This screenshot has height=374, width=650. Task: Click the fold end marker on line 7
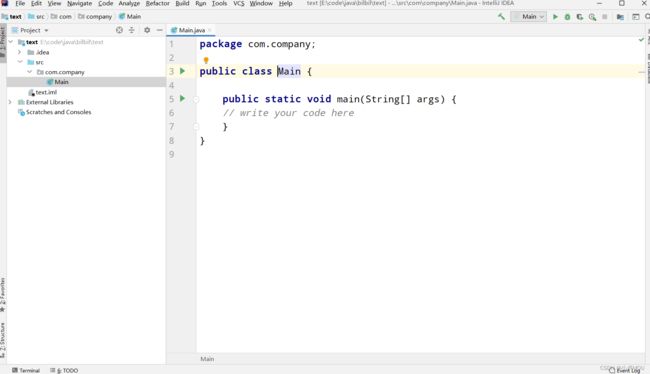click(196, 127)
